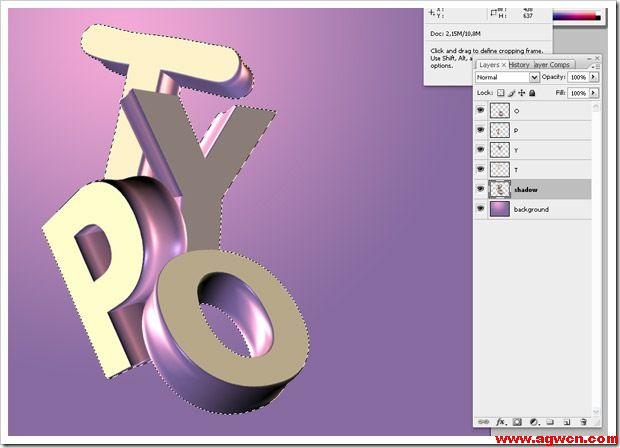Screen dimensions: 620x448
Task: Click the create new layer icon
Action: coord(566,423)
